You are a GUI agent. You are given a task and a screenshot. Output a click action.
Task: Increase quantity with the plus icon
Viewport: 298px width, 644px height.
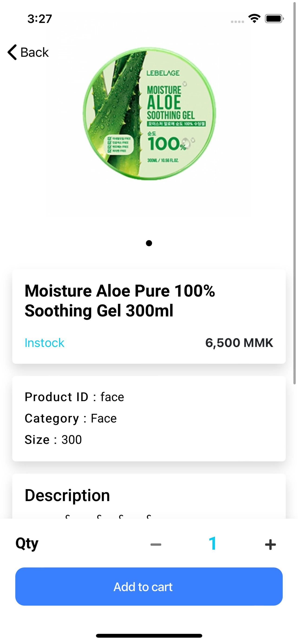[x=270, y=544]
